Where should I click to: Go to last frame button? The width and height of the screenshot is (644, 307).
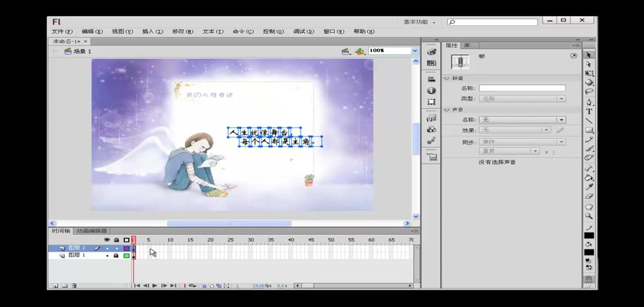[173, 286]
